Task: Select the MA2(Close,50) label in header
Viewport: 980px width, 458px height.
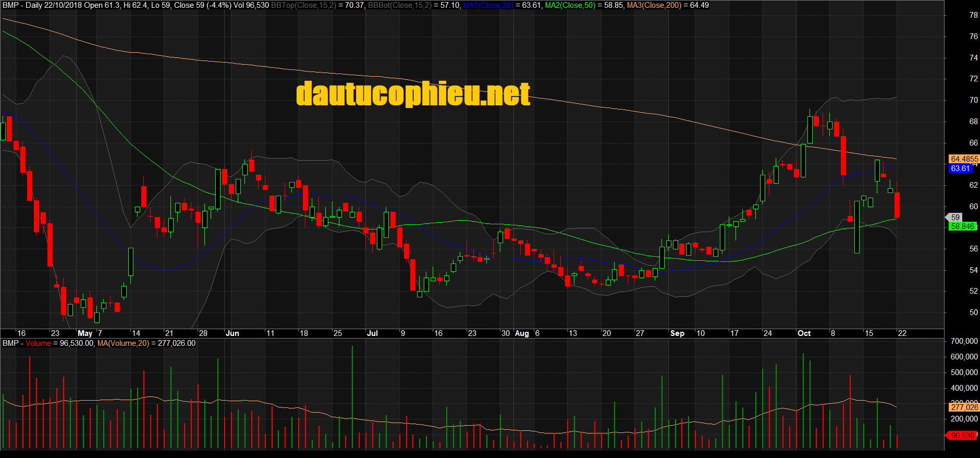Action: [570, 5]
